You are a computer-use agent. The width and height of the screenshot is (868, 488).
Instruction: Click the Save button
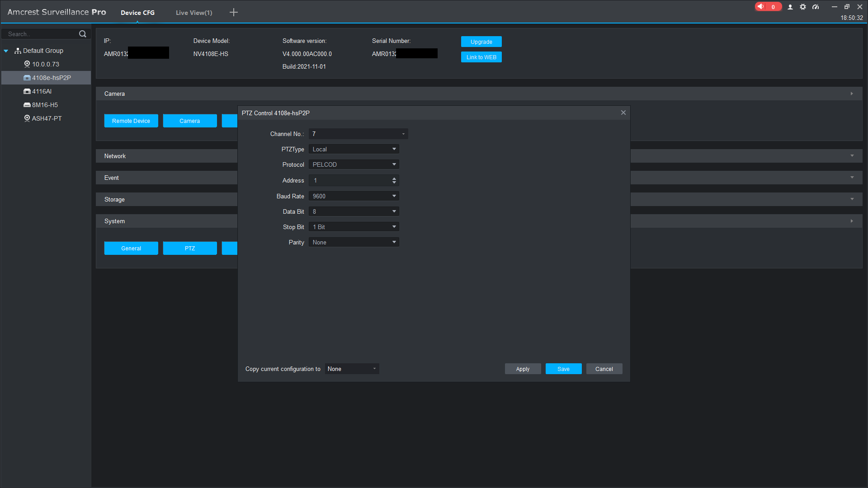pyautogui.click(x=564, y=369)
